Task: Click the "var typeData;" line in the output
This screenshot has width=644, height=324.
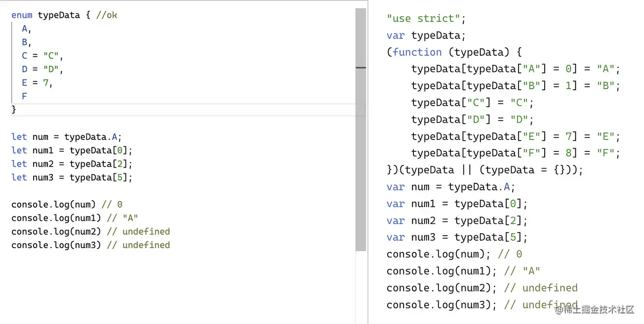Action: click(426, 36)
